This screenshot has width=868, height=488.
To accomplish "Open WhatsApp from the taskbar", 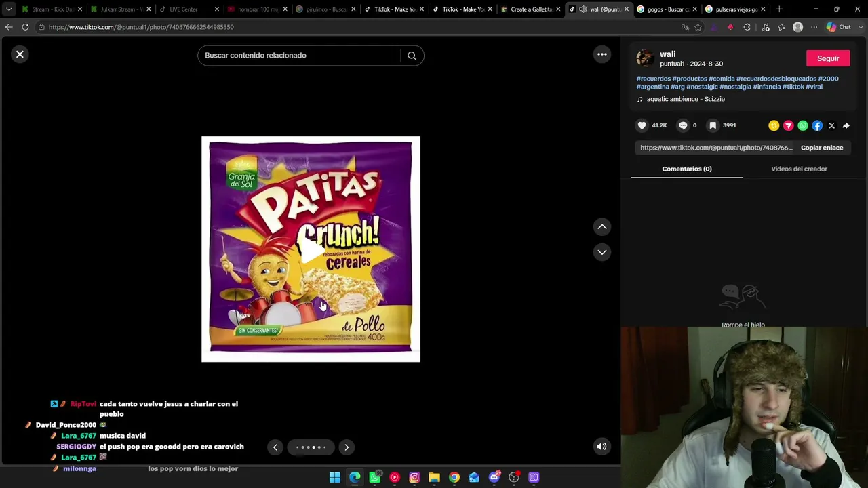I will [374, 477].
